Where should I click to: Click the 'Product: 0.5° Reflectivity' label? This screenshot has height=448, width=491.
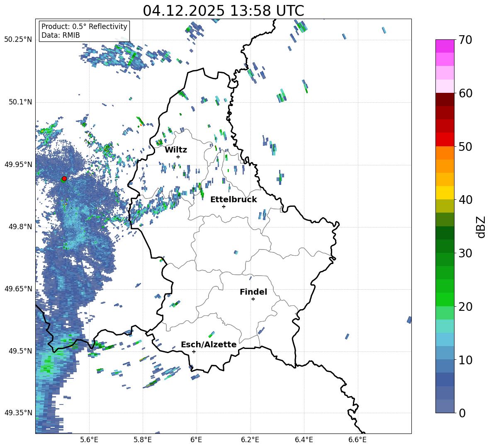pos(84,26)
